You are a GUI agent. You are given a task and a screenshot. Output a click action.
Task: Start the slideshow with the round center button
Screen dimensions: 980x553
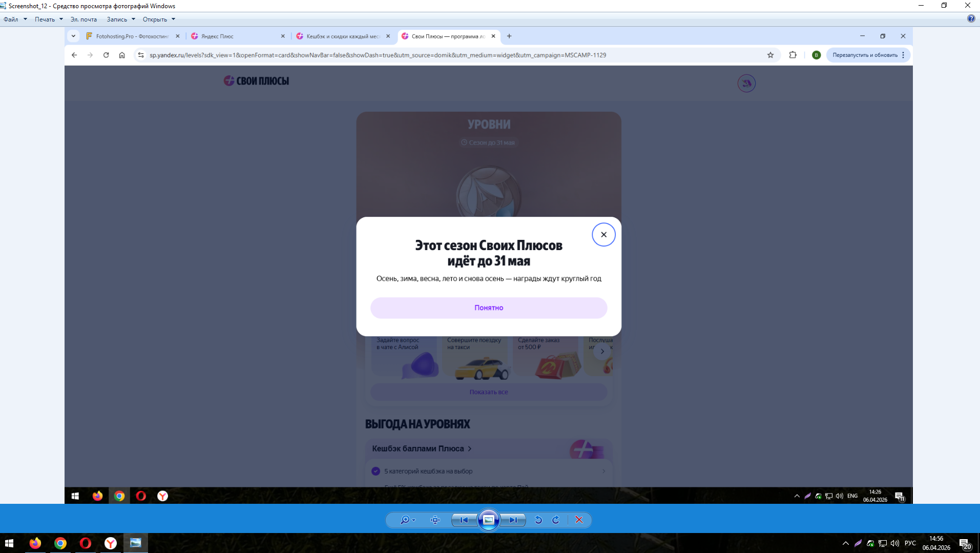pyautogui.click(x=489, y=520)
